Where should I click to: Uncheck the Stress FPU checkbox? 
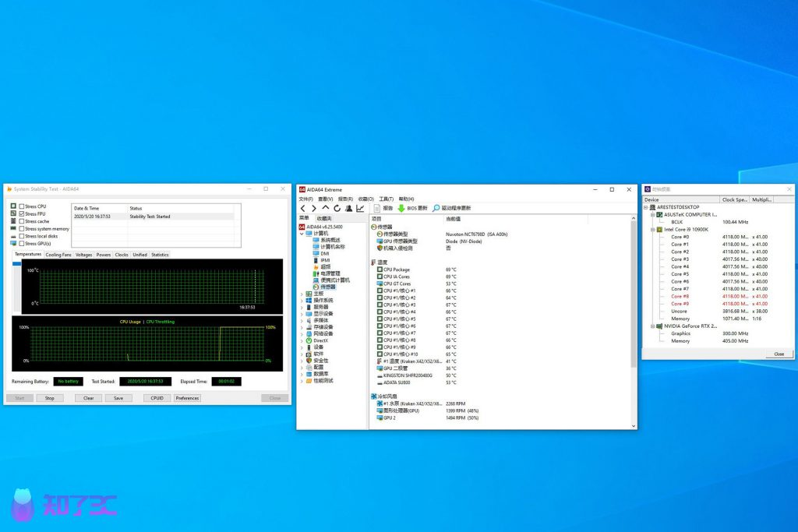[x=22, y=213]
